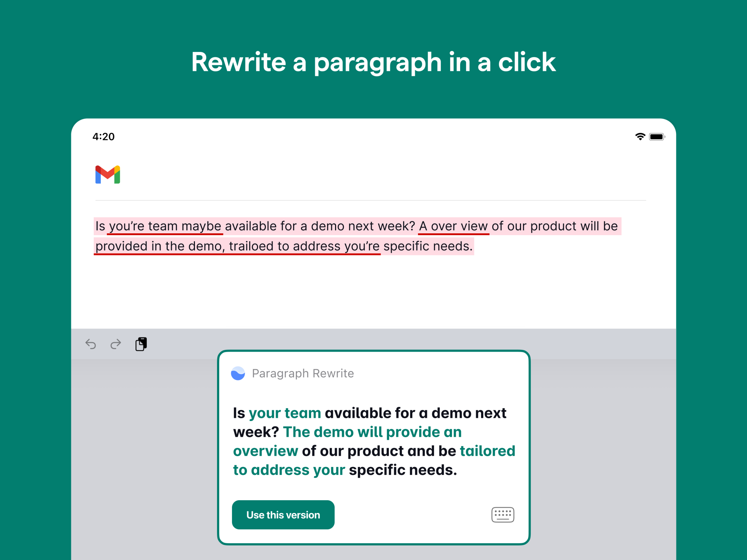Click the Paragraph Rewrite label
This screenshot has height=560, width=747.
[x=303, y=373]
